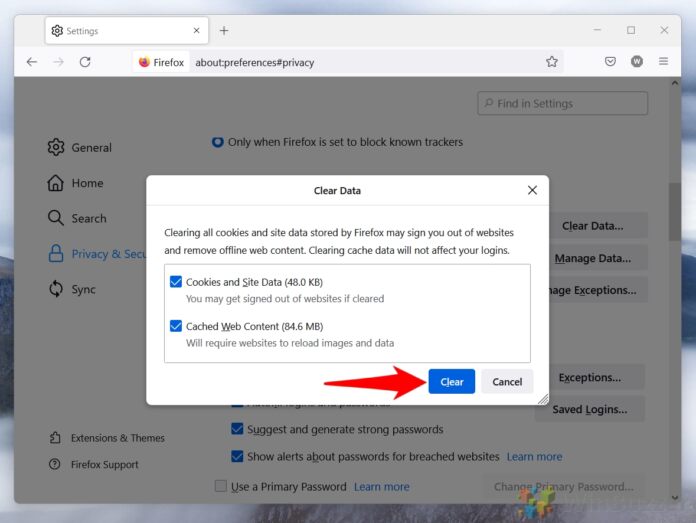The height and width of the screenshot is (523, 696).
Task: Click the Saved Logins... button
Action: pyautogui.click(x=589, y=409)
